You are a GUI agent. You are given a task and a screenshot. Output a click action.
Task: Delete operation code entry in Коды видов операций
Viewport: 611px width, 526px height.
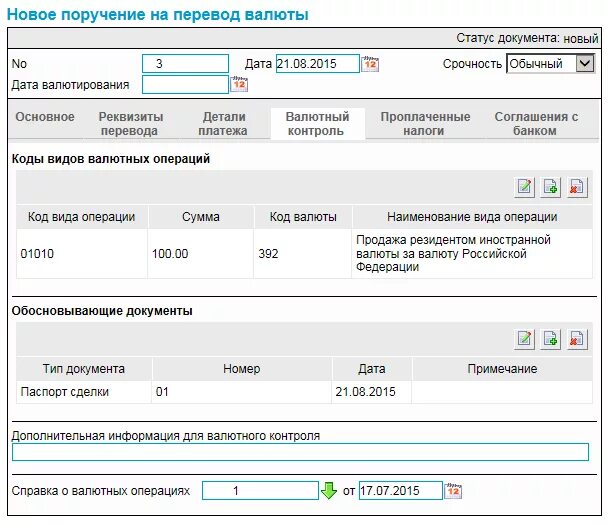[x=576, y=187]
